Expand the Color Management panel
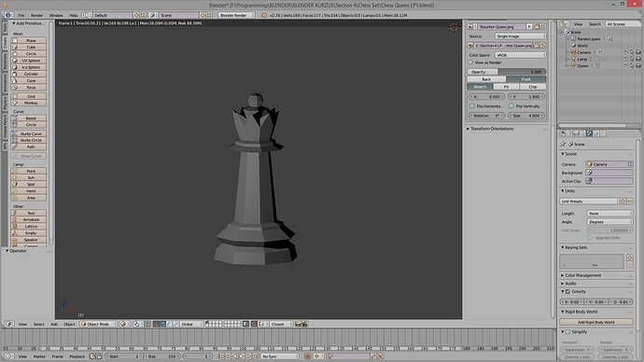 pos(582,275)
